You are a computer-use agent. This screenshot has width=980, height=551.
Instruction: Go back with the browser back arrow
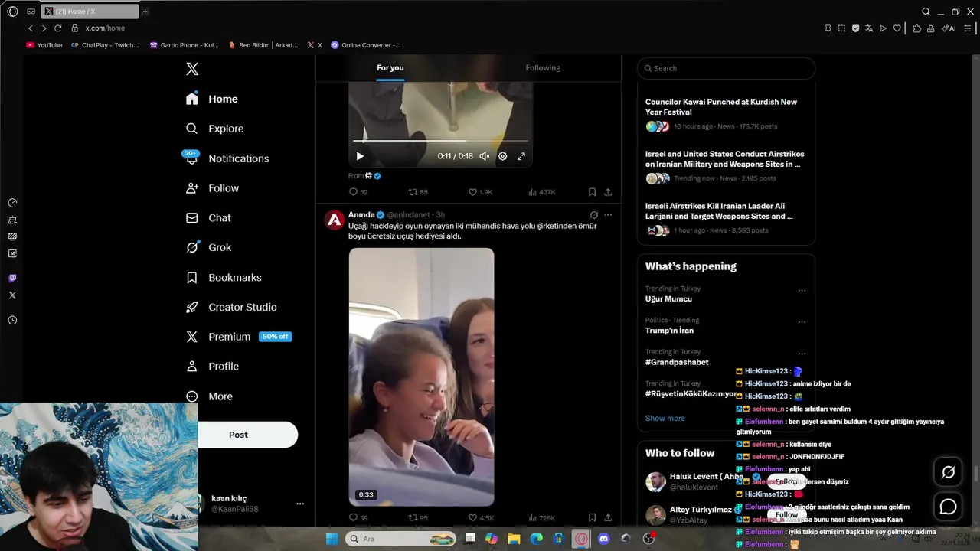tap(31, 28)
